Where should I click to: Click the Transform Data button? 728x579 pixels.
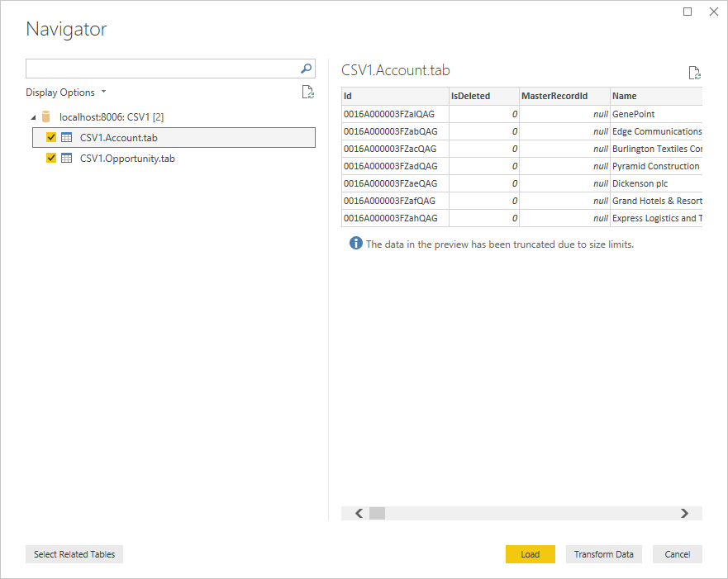tap(603, 554)
